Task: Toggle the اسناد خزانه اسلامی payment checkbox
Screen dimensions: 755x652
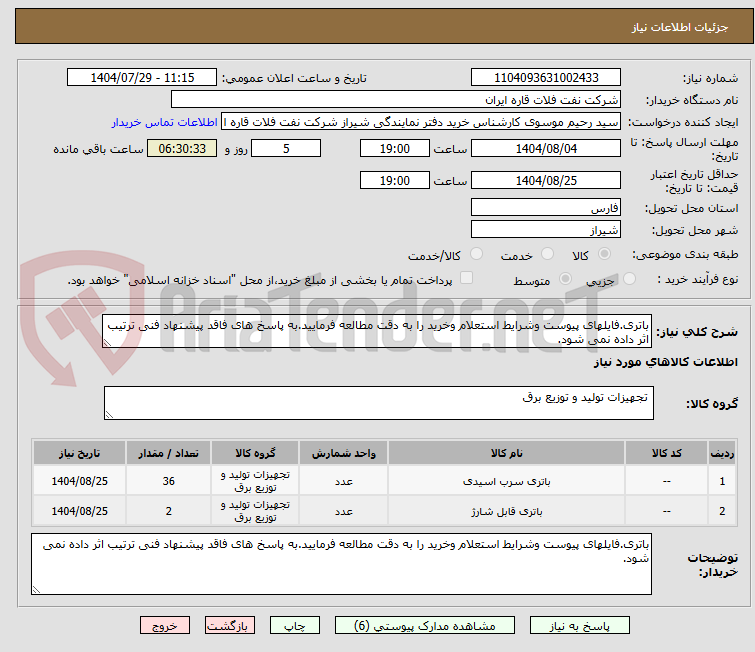Action: pos(466,278)
